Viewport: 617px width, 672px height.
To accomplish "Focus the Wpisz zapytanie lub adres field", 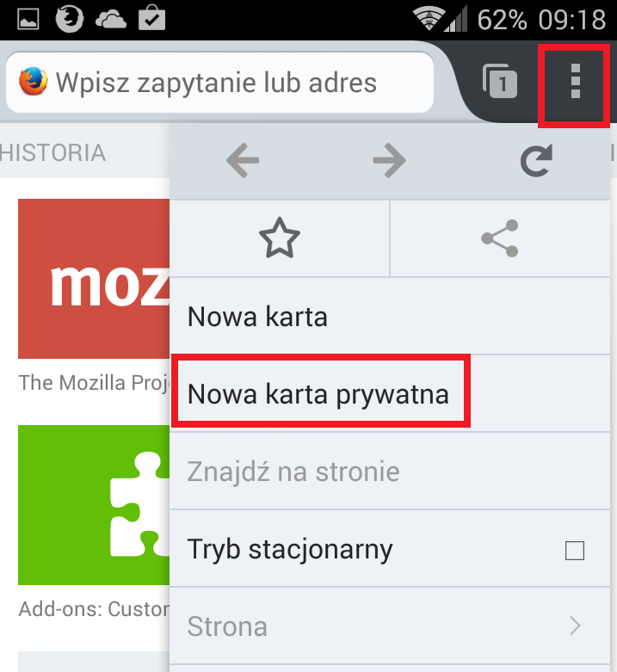I will click(x=219, y=83).
